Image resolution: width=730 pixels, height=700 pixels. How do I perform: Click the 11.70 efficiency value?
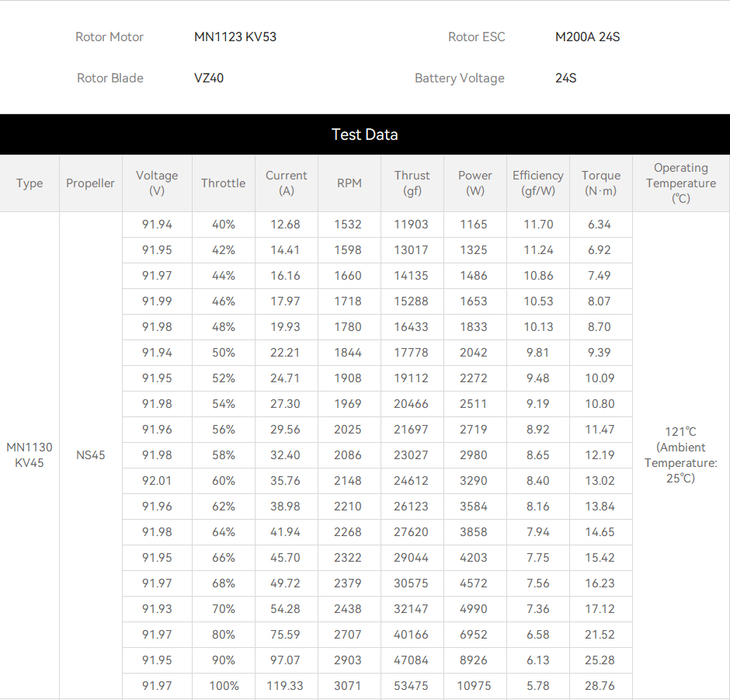(x=538, y=225)
